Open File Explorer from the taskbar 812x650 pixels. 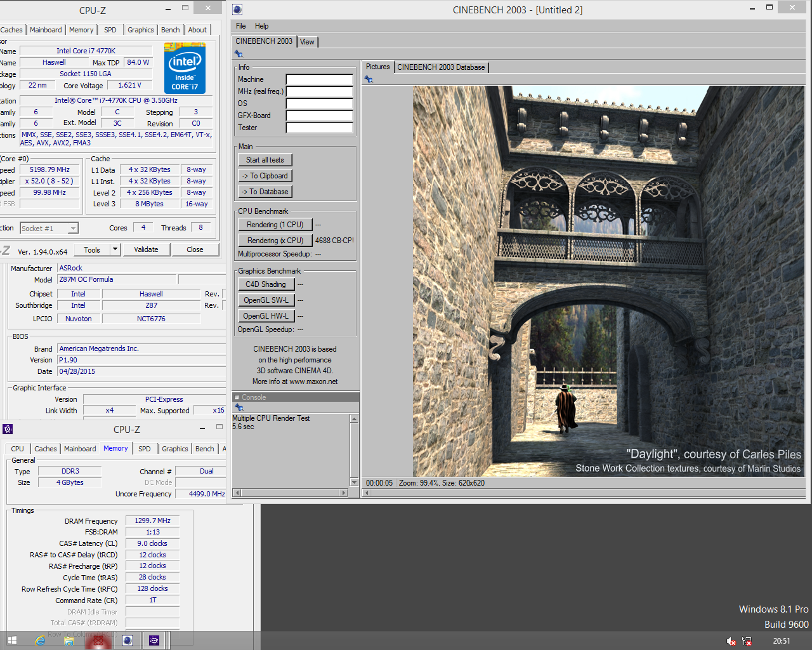69,640
